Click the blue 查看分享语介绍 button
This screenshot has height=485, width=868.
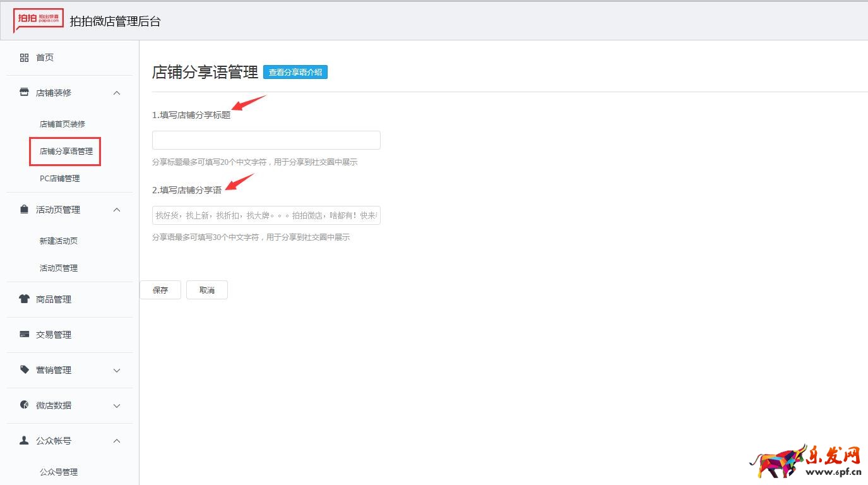[x=295, y=73]
